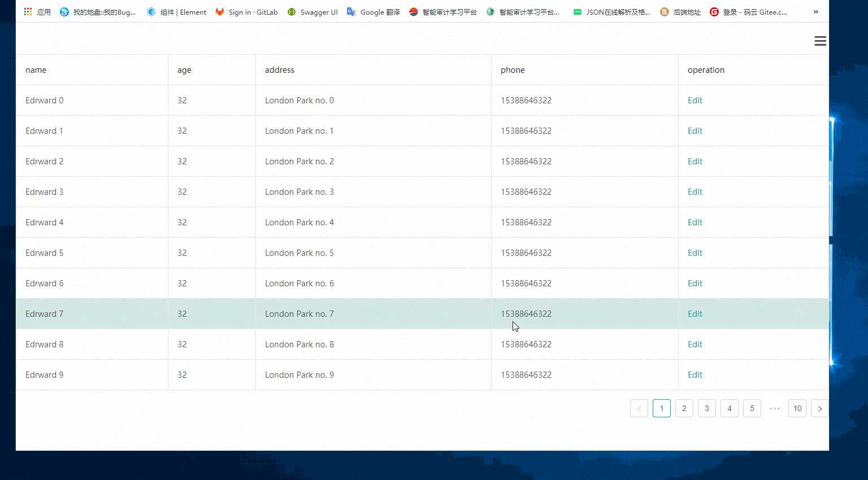The height and width of the screenshot is (480, 868).
Task: Click the age column header
Action: click(212, 70)
